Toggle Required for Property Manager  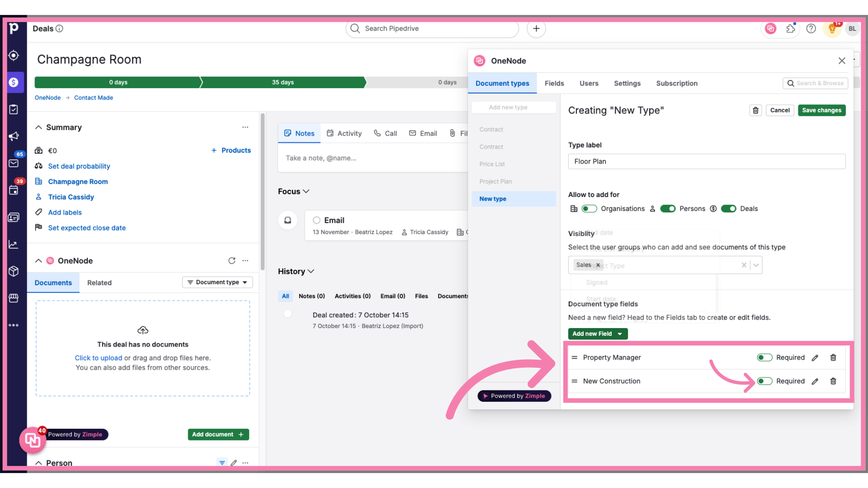pos(764,357)
